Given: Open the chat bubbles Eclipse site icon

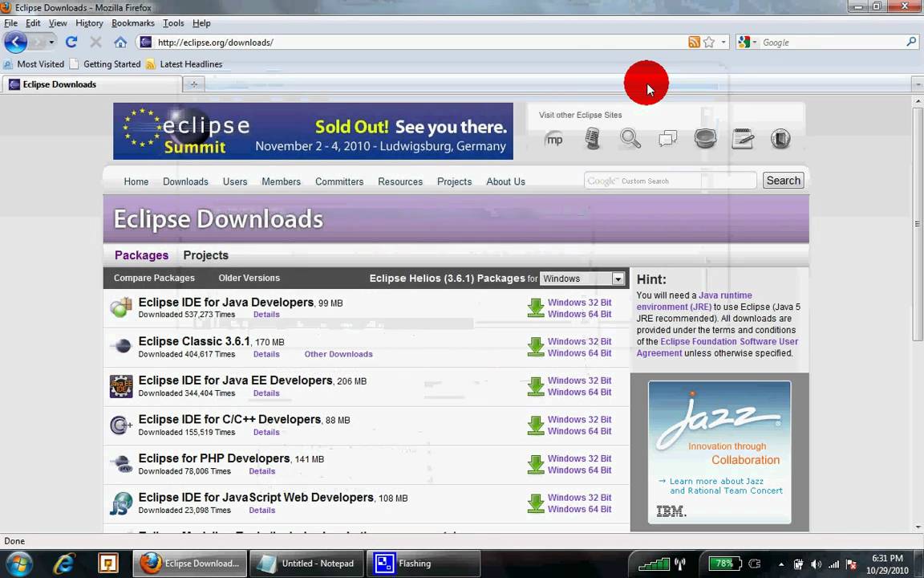Looking at the screenshot, I should click(667, 139).
